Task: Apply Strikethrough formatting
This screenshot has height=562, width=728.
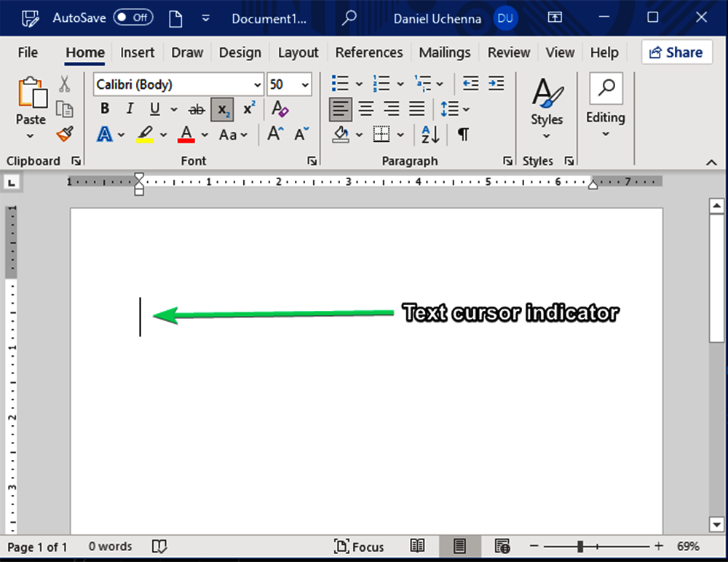Action: [196, 108]
